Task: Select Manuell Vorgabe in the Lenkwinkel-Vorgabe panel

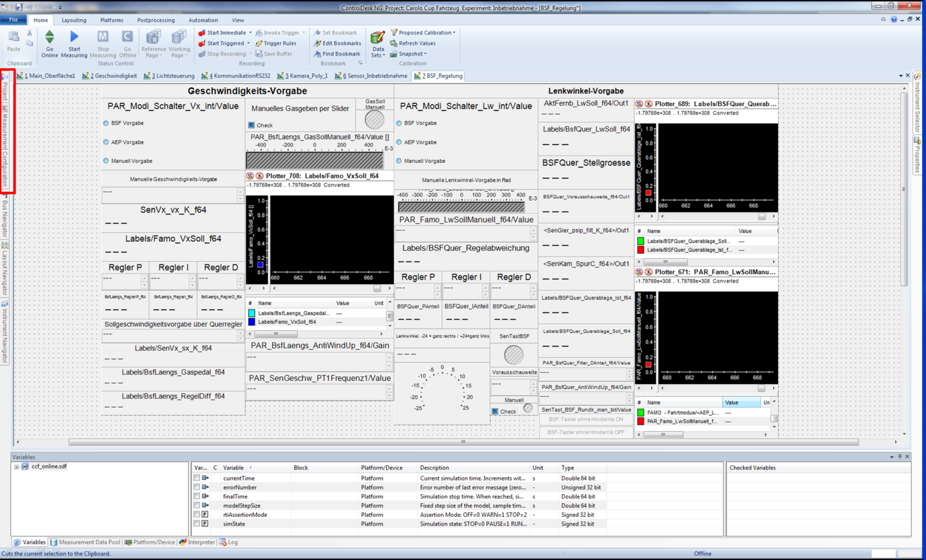Action: [399, 161]
